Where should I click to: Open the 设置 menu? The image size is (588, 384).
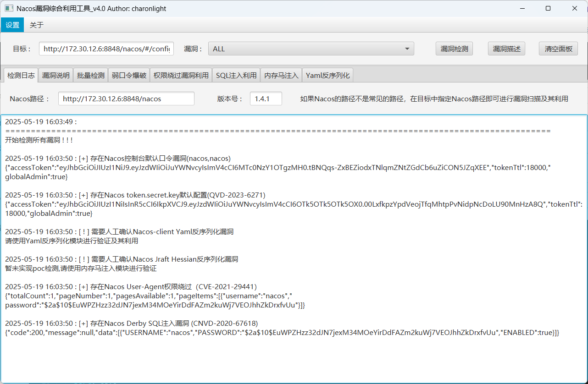point(12,25)
